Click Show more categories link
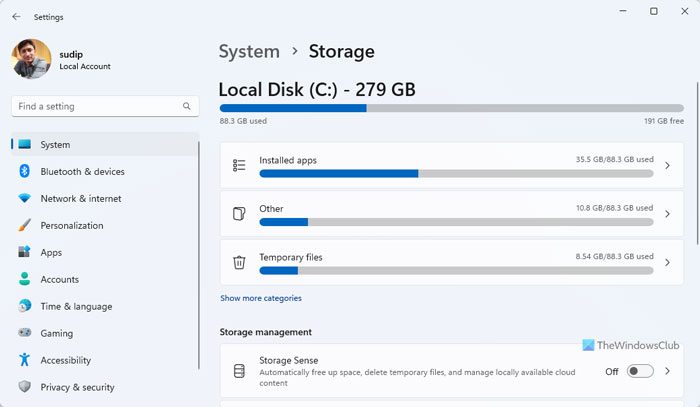Screen dimensions: 700x407 261,298
